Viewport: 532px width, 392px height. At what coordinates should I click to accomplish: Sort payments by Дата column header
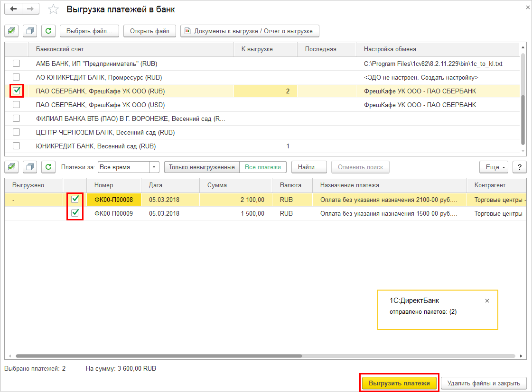coord(170,185)
